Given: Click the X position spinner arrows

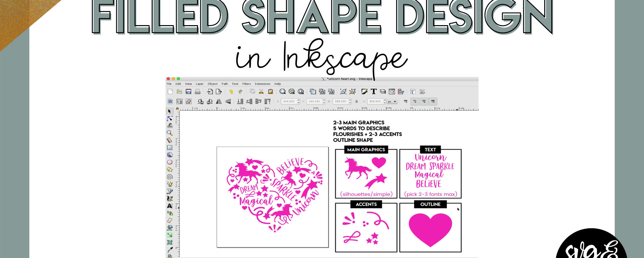Looking at the screenshot, I should pos(298,101).
